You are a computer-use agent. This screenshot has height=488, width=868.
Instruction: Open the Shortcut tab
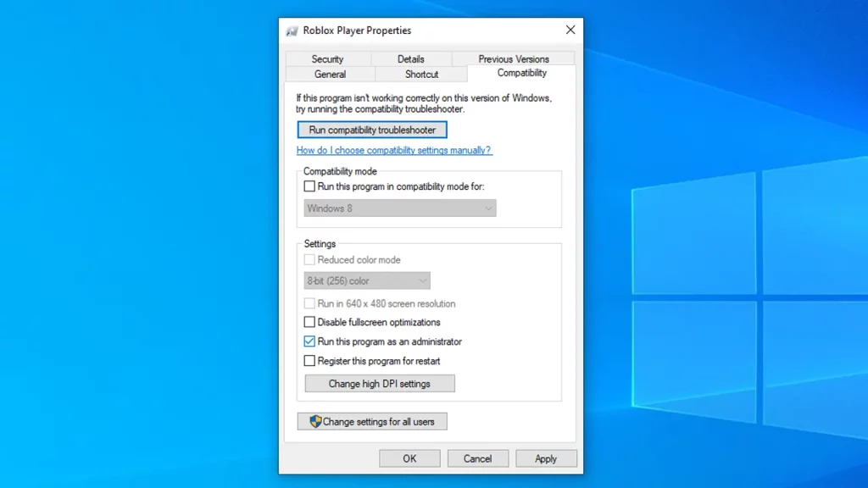(421, 75)
